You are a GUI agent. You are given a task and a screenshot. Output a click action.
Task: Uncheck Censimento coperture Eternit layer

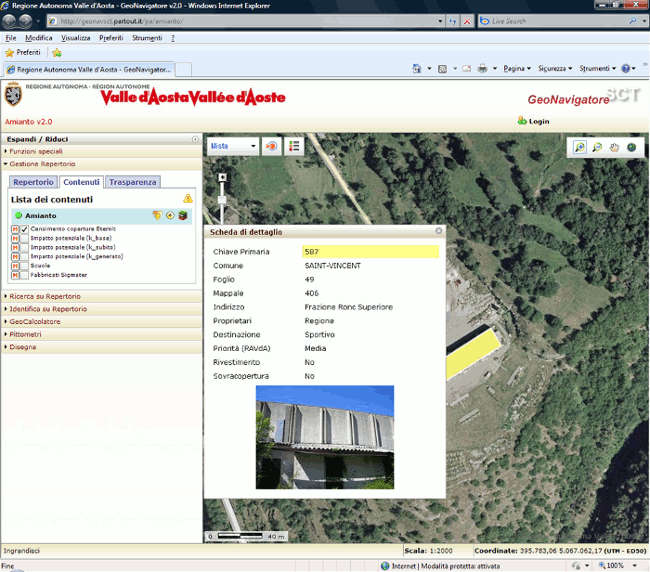pos(25,230)
